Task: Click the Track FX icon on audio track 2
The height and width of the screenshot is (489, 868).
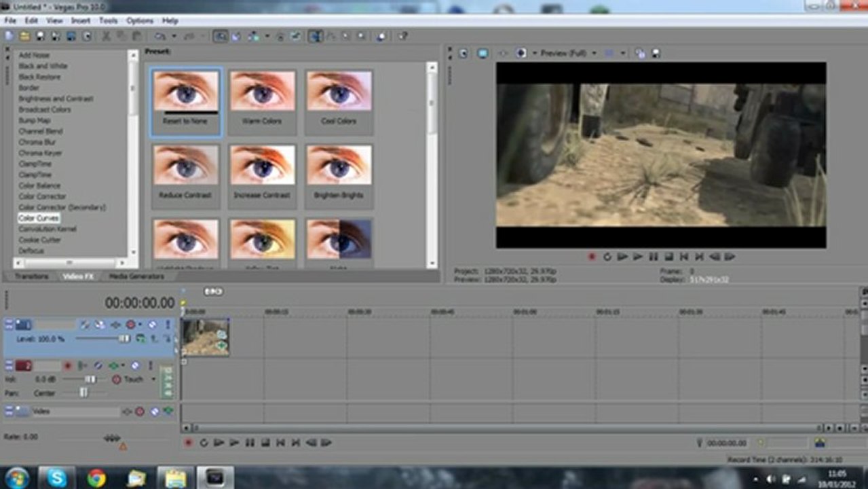Action: 113,366
